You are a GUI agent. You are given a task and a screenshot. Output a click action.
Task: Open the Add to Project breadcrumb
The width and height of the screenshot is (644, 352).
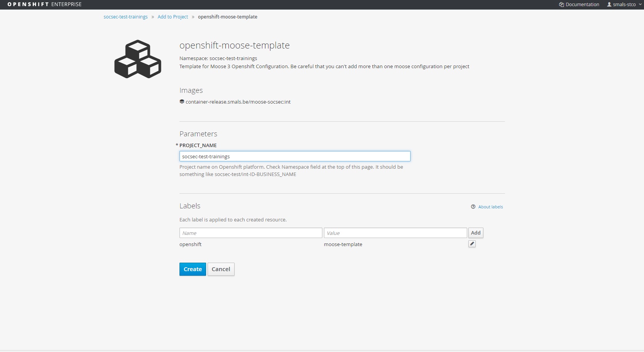point(173,17)
